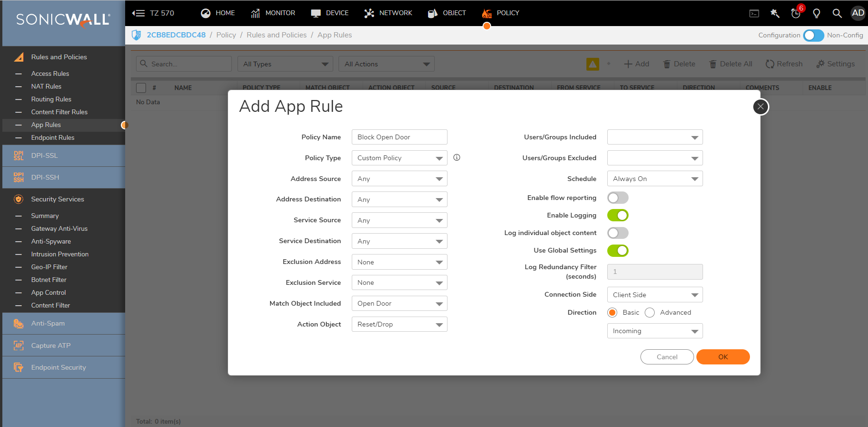Screen dimensions: 868x427
Task: Open App Control in sidebar
Action: 48,292
